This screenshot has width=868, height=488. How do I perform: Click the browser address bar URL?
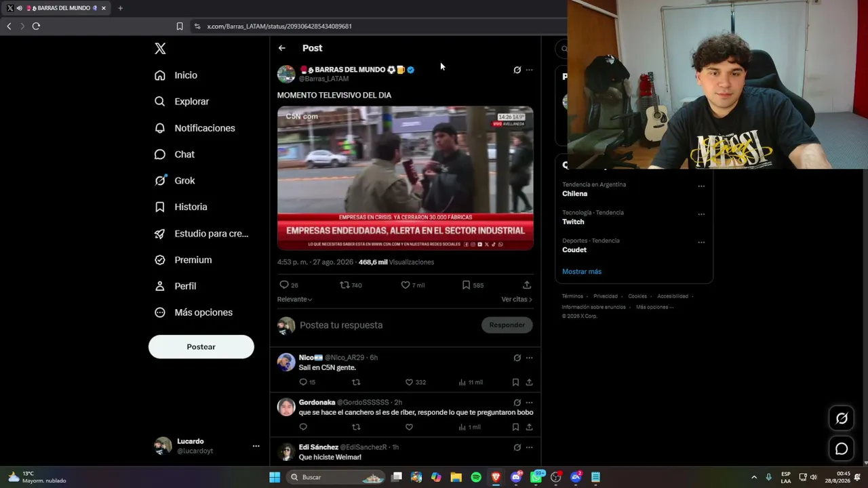[279, 26]
